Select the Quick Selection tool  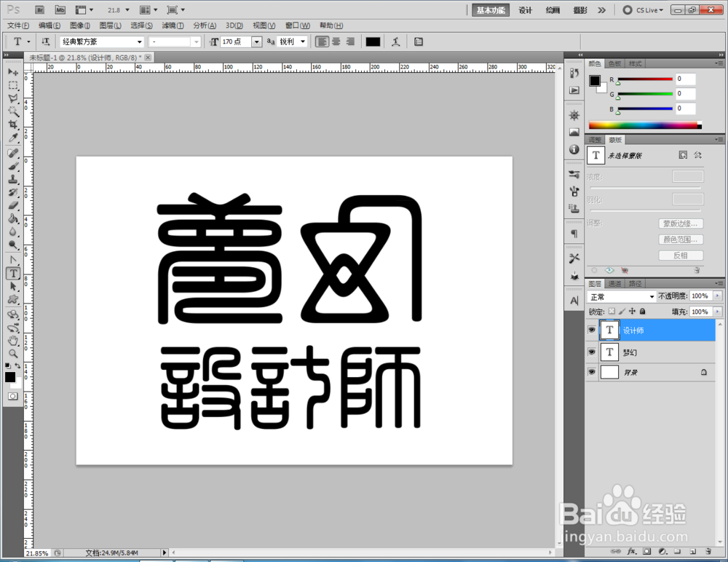click(13, 111)
